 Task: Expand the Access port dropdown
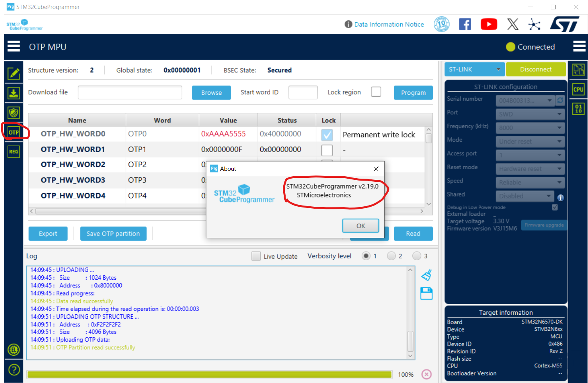pos(530,155)
